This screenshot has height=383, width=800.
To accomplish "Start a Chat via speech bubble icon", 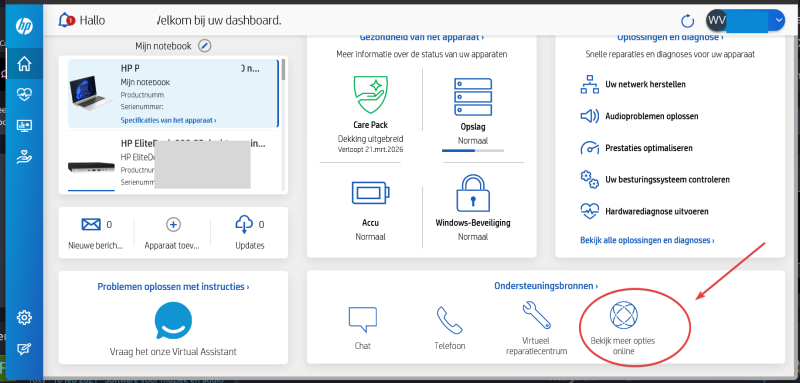I will [363, 320].
